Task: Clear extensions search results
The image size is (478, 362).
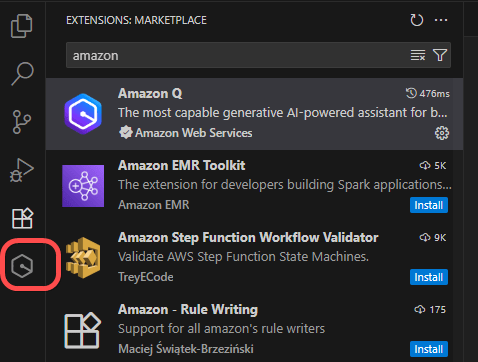Action: click(418, 55)
